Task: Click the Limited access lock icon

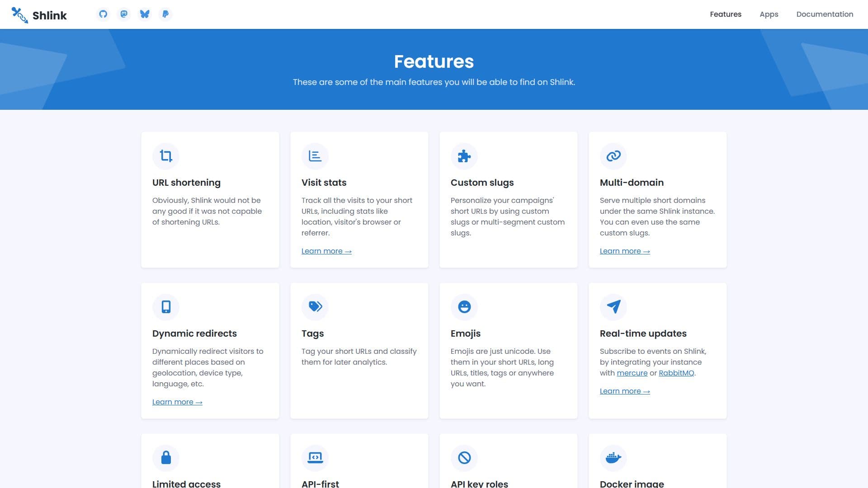Action: point(166,458)
